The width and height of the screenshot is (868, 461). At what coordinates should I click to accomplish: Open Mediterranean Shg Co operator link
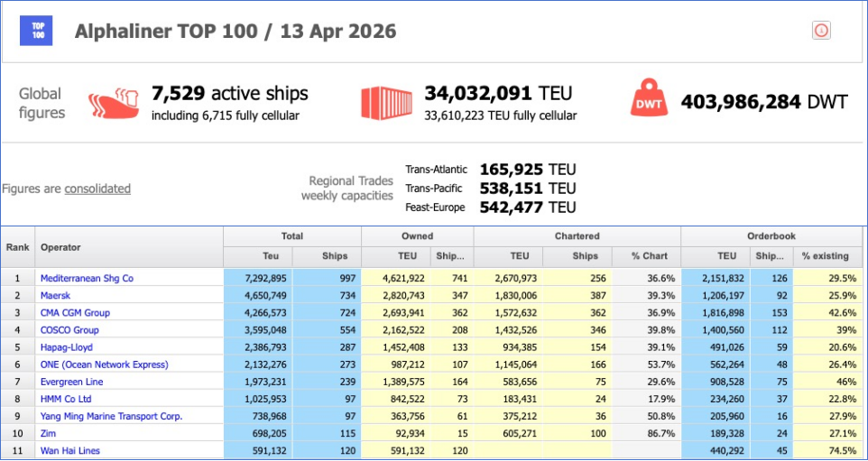tap(87, 278)
